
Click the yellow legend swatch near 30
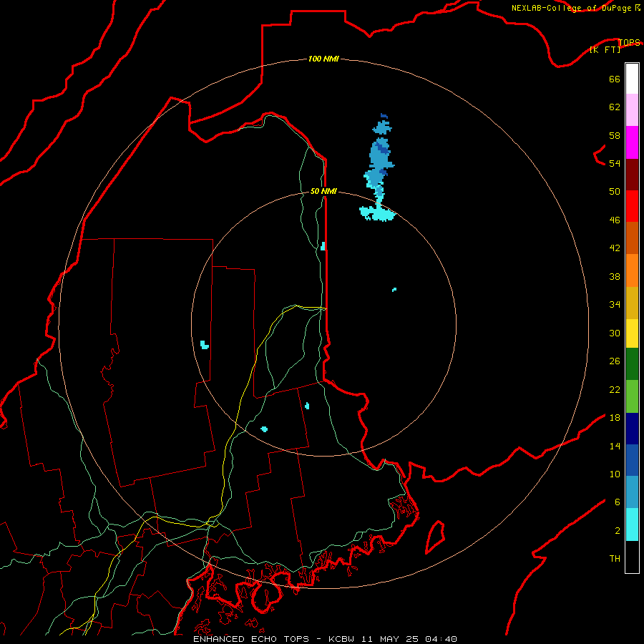click(x=632, y=333)
